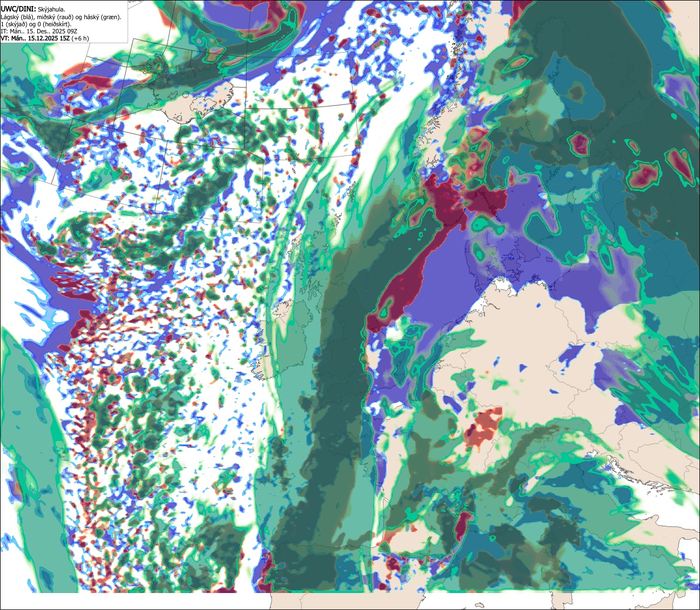The image size is (700, 610).
Task: Click the 'Lágský (blá), miðský (rauð)' legend line
Action: (x=61, y=16)
